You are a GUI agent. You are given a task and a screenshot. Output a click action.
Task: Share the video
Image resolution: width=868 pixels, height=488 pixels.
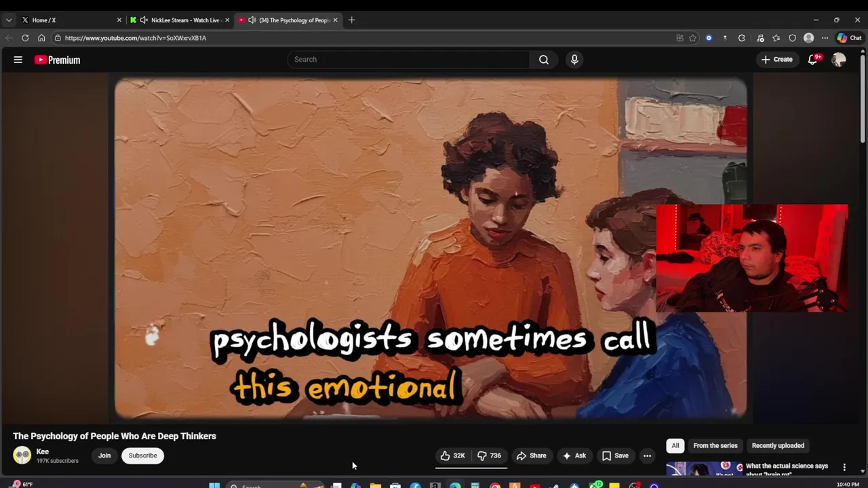click(531, 455)
